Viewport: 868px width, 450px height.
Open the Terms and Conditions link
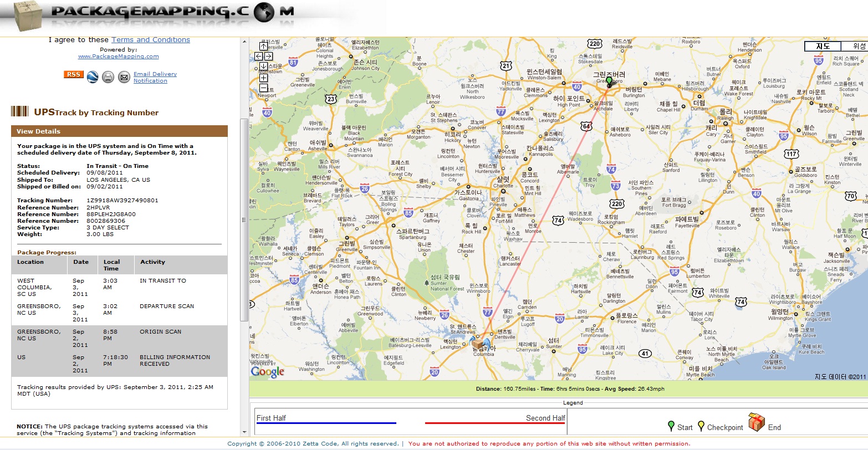pyautogui.click(x=151, y=40)
